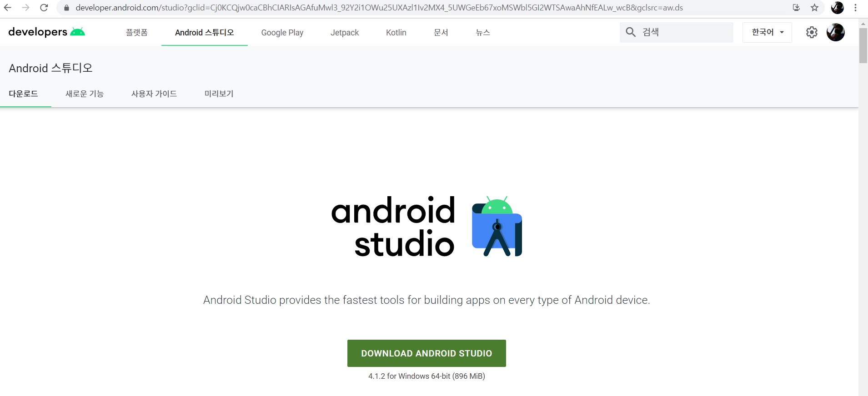Image resolution: width=868 pixels, height=396 pixels.
Task: Go back using browser back arrow
Action: coord(7,8)
